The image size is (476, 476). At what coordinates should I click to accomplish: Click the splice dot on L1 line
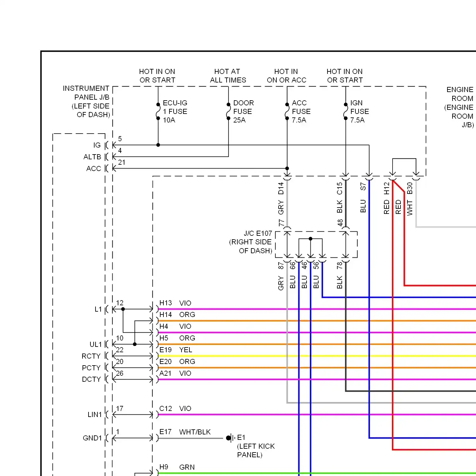click(x=123, y=309)
